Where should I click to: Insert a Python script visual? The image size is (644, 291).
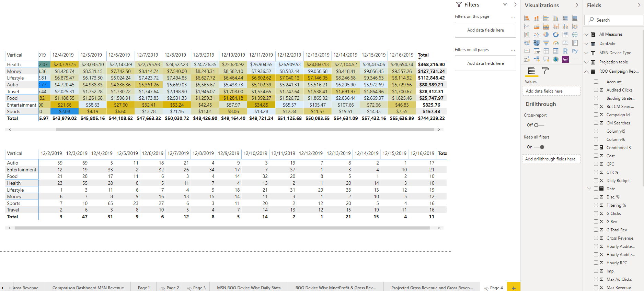575,51
